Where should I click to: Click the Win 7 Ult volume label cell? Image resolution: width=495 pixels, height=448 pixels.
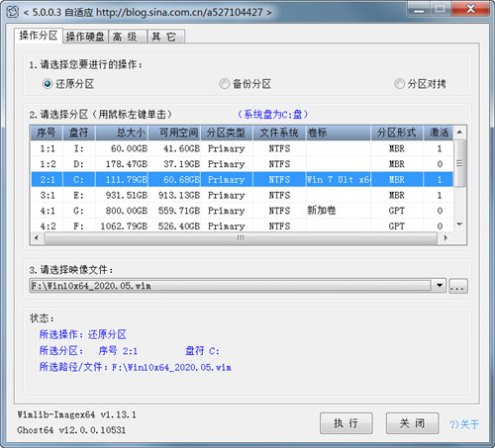pos(339,180)
